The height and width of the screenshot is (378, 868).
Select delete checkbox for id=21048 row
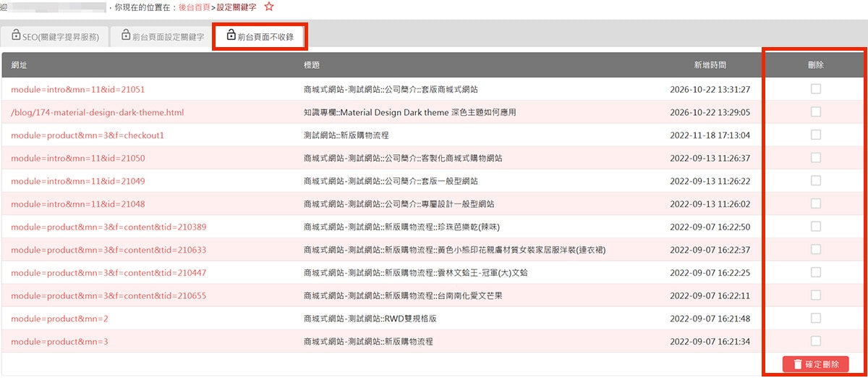[816, 203]
